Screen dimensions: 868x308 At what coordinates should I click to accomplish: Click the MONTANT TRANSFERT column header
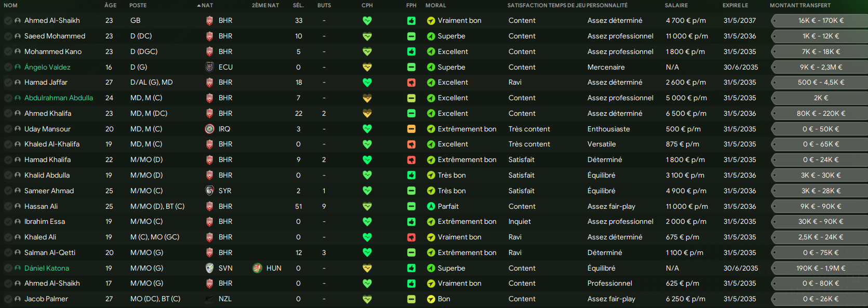click(x=800, y=5)
